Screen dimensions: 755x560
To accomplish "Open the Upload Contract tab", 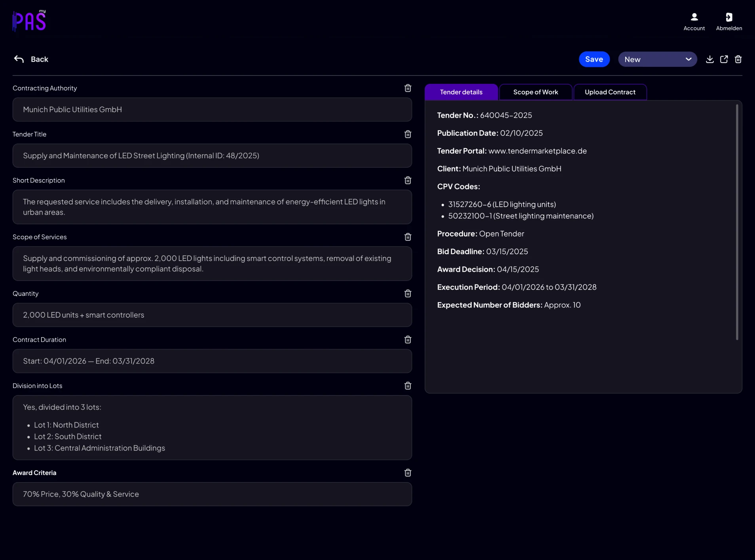I will click(x=610, y=92).
